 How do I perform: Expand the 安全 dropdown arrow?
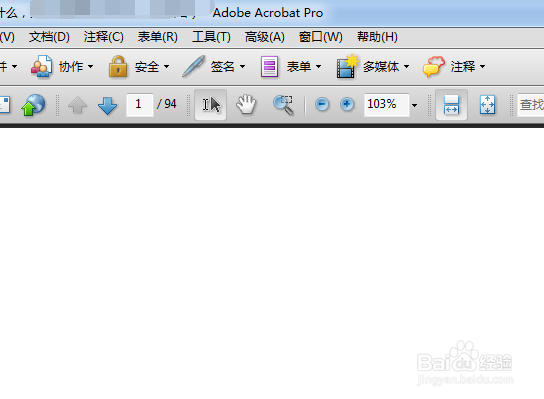pyautogui.click(x=167, y=66)
